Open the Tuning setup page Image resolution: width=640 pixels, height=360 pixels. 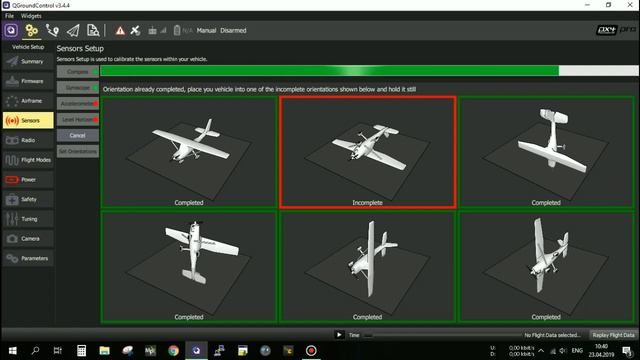pos(28,219)
